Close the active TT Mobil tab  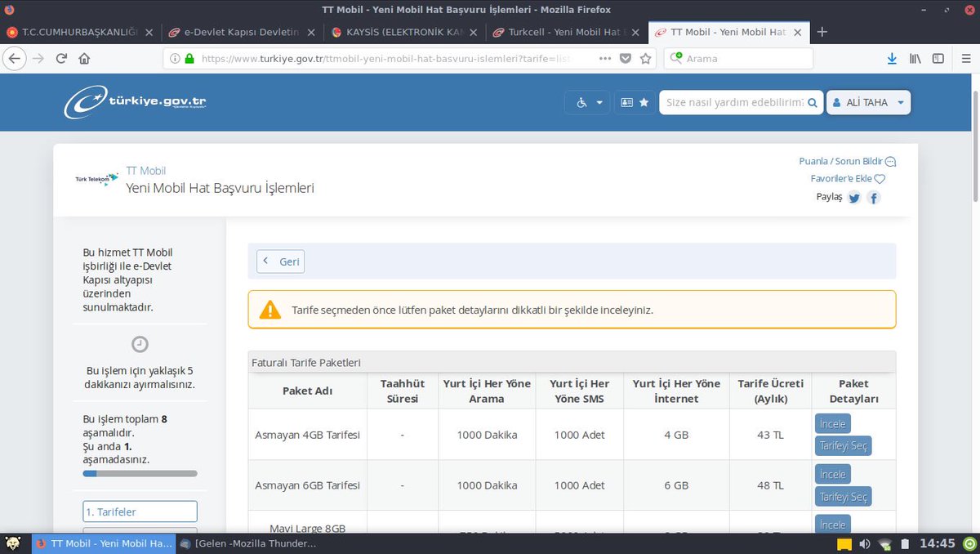[x=799, y=33]
